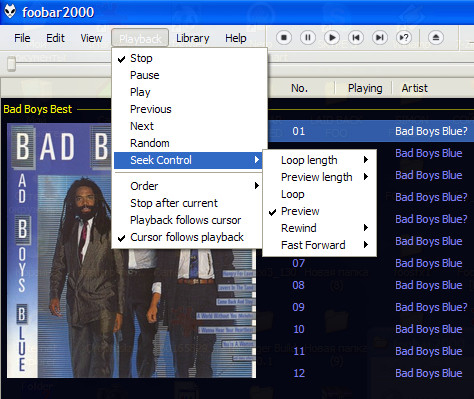Click the Previous track toolbar icon
474x399 pixels.
coord(356,38)
